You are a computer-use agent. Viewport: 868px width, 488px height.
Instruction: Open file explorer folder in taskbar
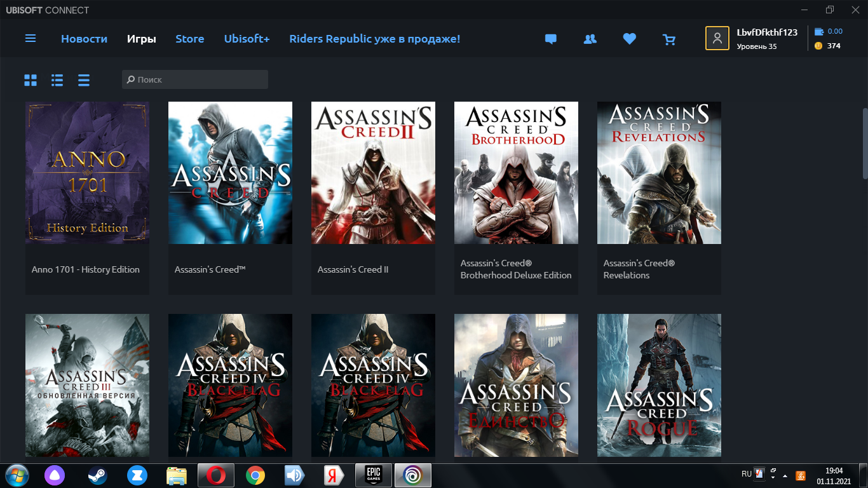177,475
